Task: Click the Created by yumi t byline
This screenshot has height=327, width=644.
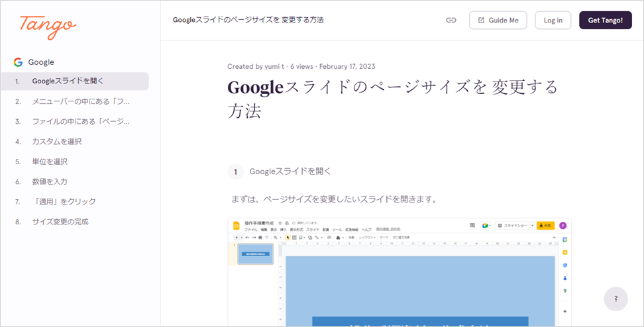Action: pyautogui.click(x=257, y=66)
